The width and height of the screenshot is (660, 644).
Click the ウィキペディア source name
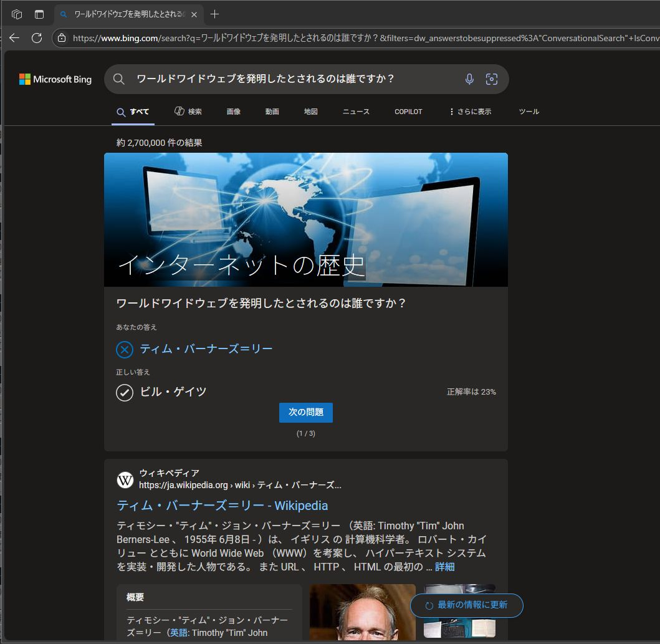(170, 473)
